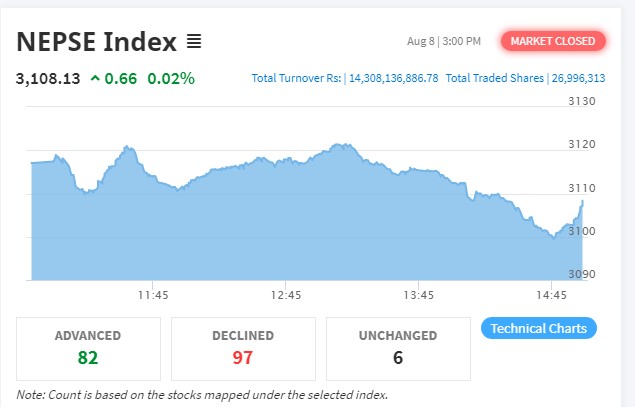
Task: Click the UNCHANGED count card showing 6
Action: click(x=398, y=347)
